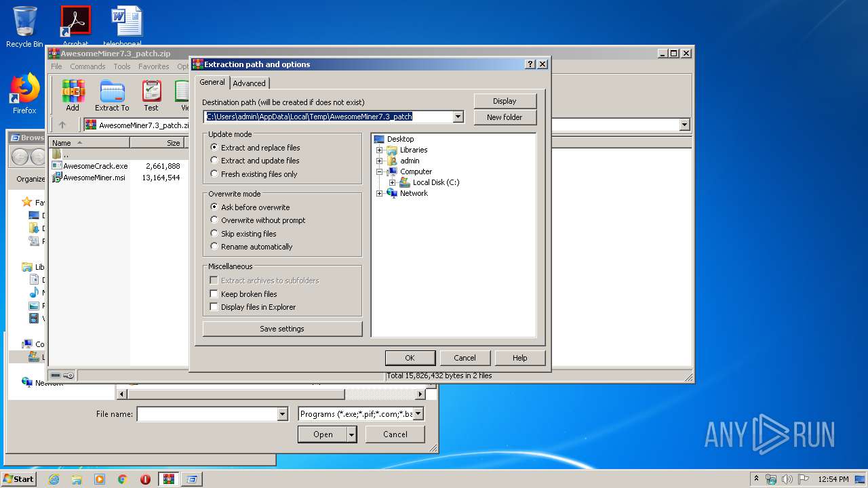Expand the Local Disk (C:) node
Viewport: 868px width, 488px height.
coord(393,182)
